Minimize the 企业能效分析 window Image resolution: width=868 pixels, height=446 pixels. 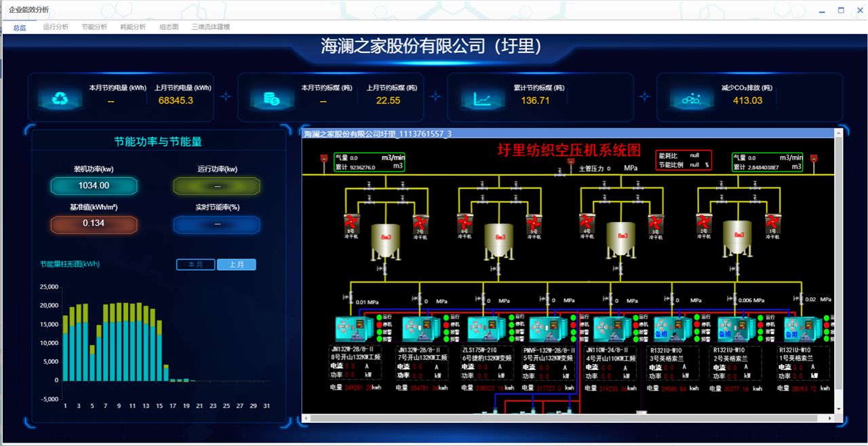pos(822,10)
